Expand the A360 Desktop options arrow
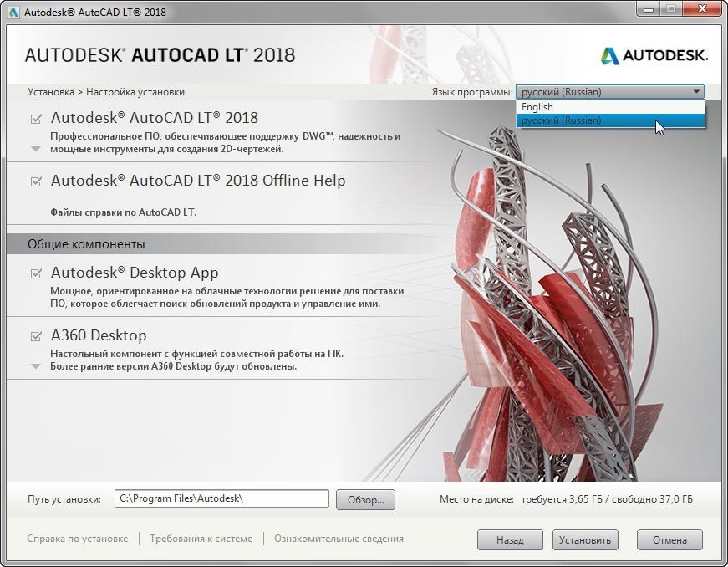The height and width of the screenshot is (567, 728). point(36,366)
